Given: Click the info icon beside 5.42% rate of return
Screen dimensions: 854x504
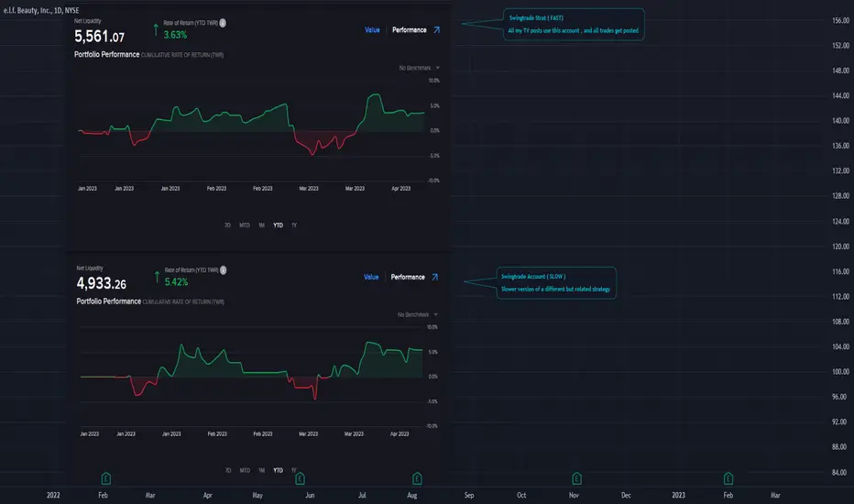Looking at the screenshot, I should tap(225, 269).
